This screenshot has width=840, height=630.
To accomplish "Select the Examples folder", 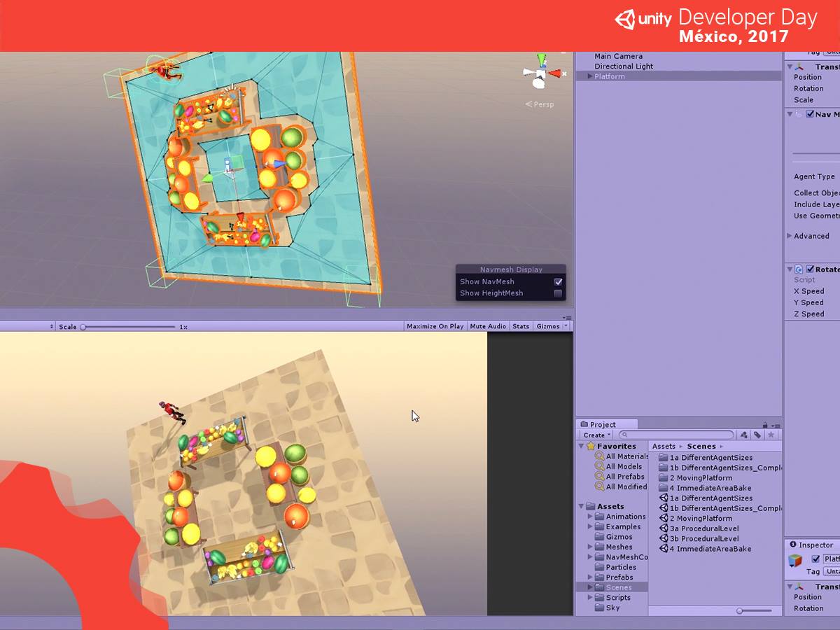I will click(623, 527).
